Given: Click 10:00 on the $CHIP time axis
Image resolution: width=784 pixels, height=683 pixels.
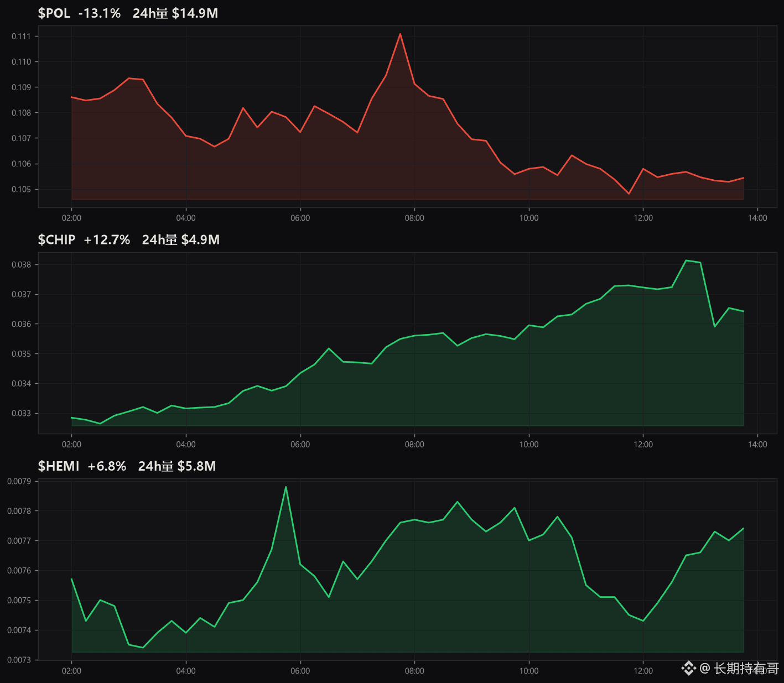Looking at the screenshot, I should [529, 444].
